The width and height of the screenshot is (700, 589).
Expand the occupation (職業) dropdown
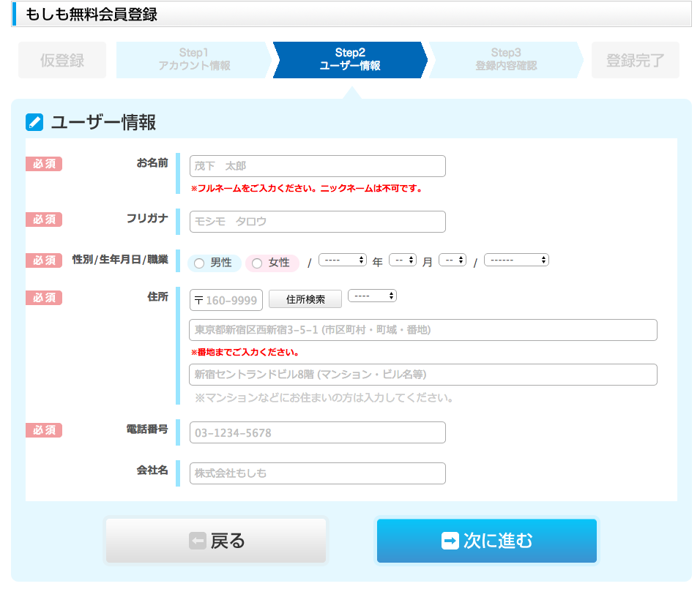pos(516,260)
